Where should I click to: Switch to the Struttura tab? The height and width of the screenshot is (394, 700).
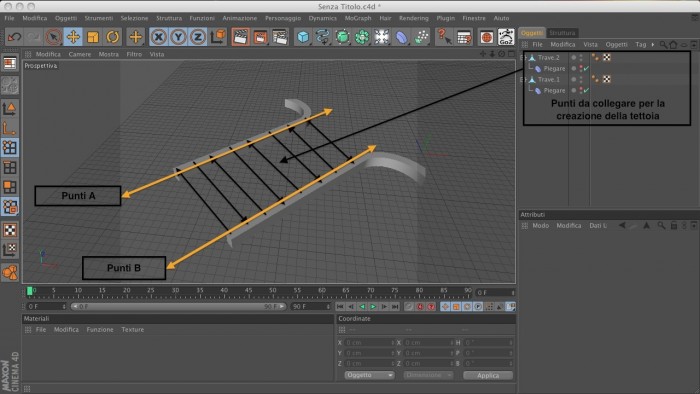[x=562, y=33]
